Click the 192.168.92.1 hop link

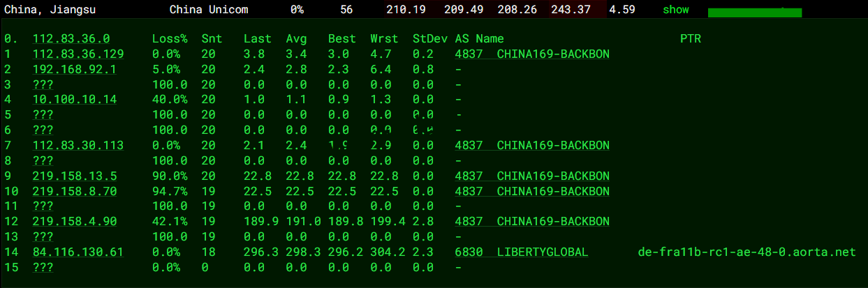pyautogui.click(x=74, y=70)
